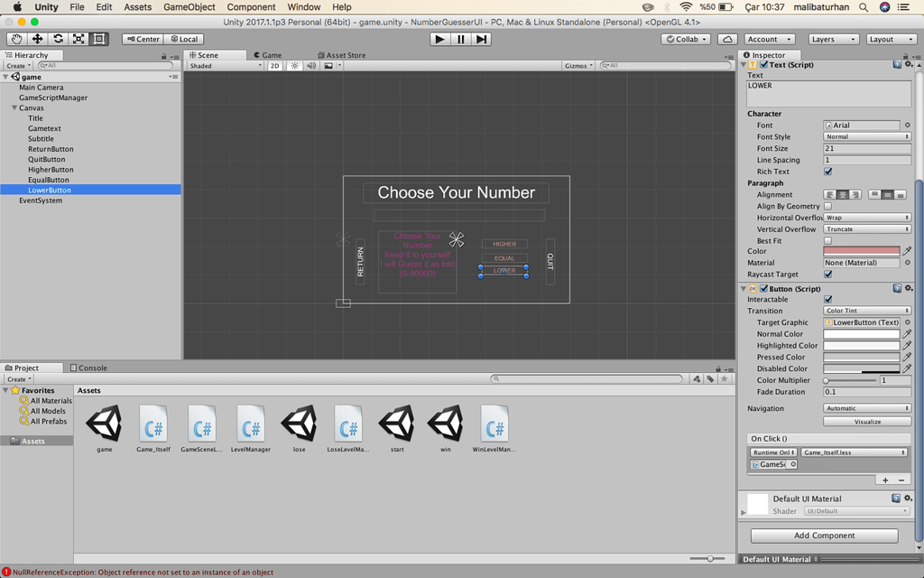Toggle 2D scene view mode
The width and height of the screenshot is (924, 578).
(x=274, y=65)
